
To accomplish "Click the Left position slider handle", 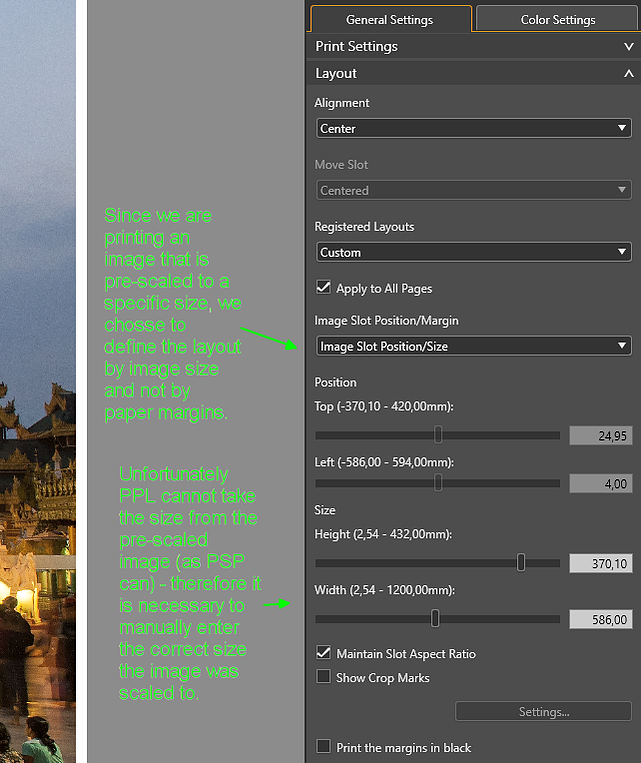I will tap(438, 483).
